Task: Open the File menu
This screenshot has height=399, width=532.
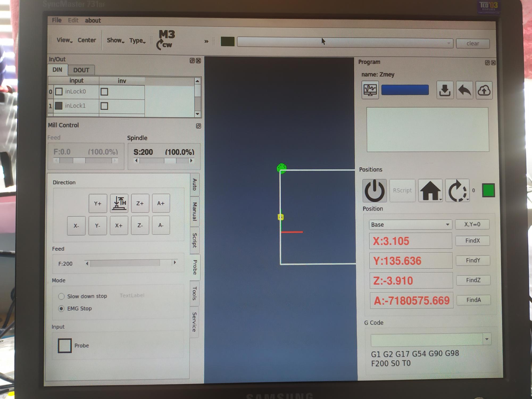Action: [x=57, y=20]
